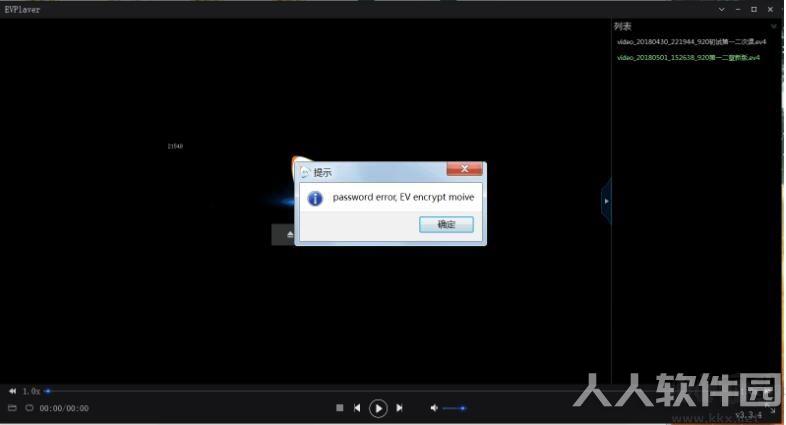Viewport: 786px width, 425px height.
Task: Click the 列表 playlist header label
Action: [623, 27]
